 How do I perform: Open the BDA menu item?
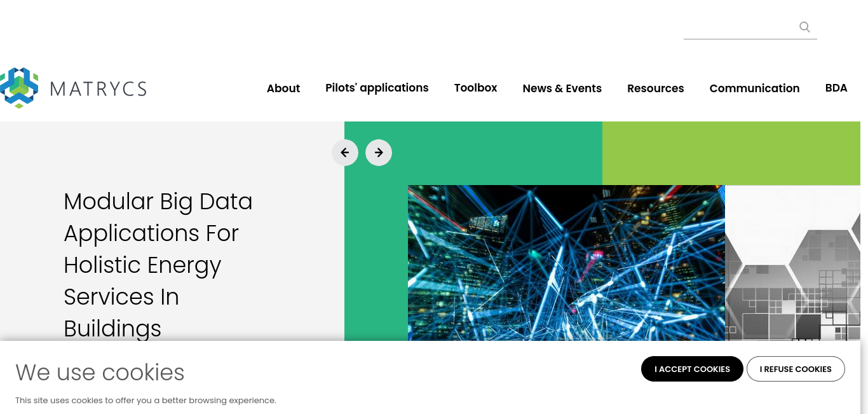[836, 88]
